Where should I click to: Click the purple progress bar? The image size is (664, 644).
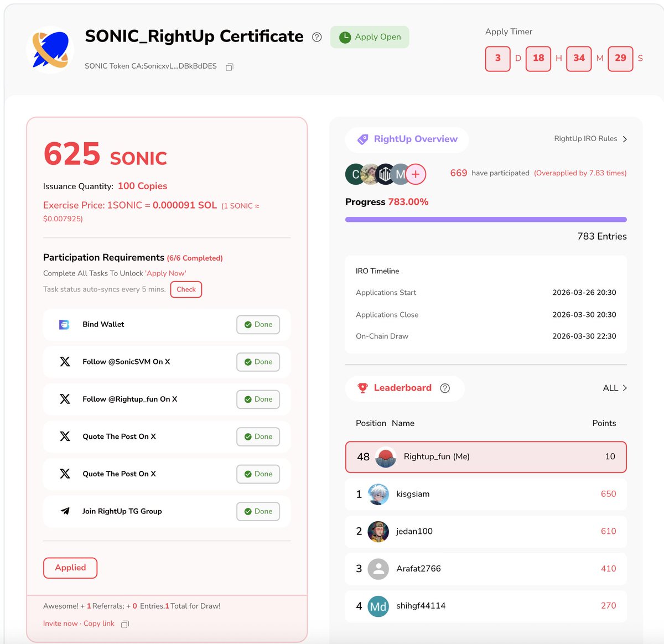[486, 220]
